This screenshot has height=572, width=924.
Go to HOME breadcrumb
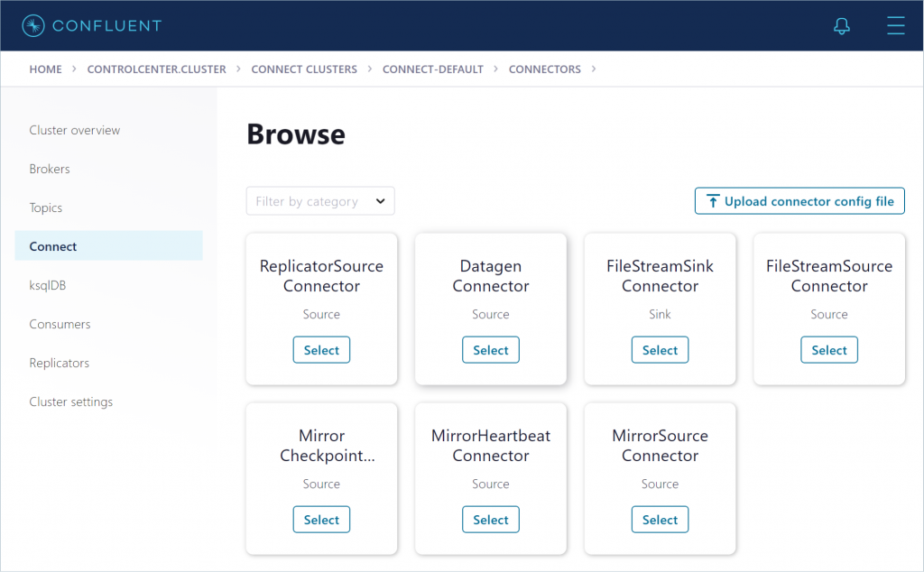pos(46,69)
